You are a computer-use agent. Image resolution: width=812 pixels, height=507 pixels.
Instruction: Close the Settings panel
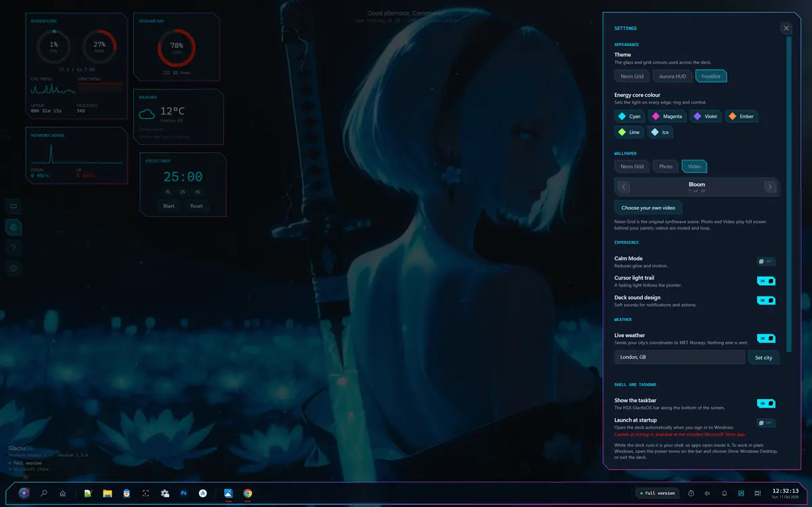point(786,28)
